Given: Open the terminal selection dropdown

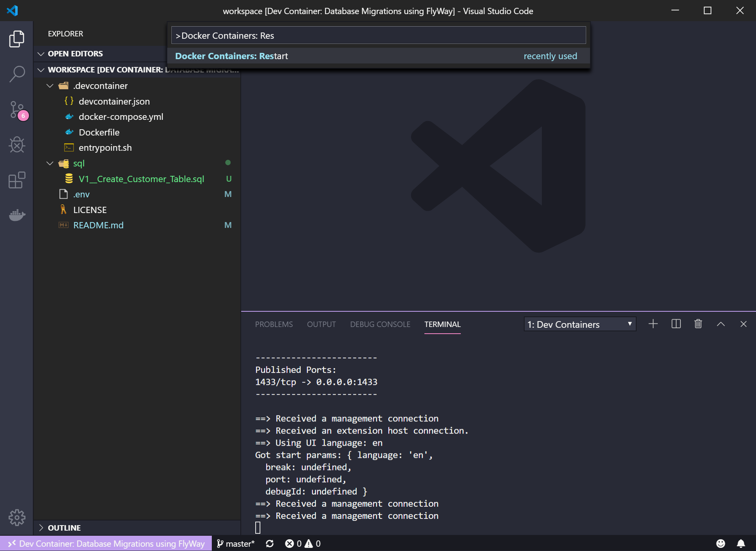Looking at the screenshot, I should click(580, 324).
